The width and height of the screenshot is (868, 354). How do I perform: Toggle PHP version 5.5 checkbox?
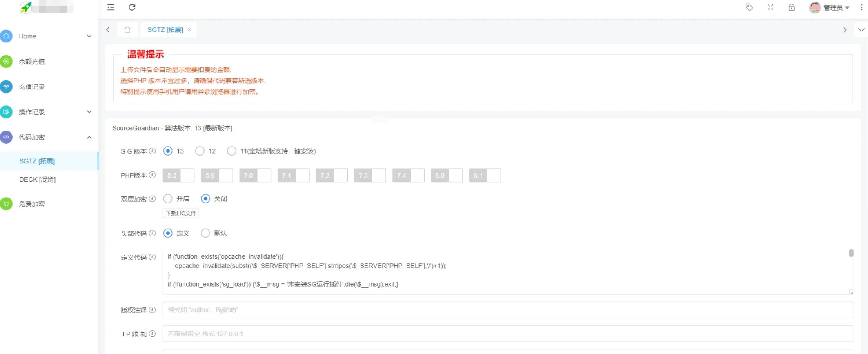178,175
